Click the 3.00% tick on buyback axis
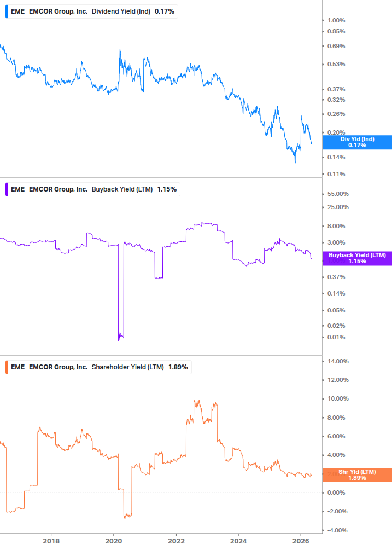This screenshot has height=550, width=392. pyautogui.click(x=336, y=243)
